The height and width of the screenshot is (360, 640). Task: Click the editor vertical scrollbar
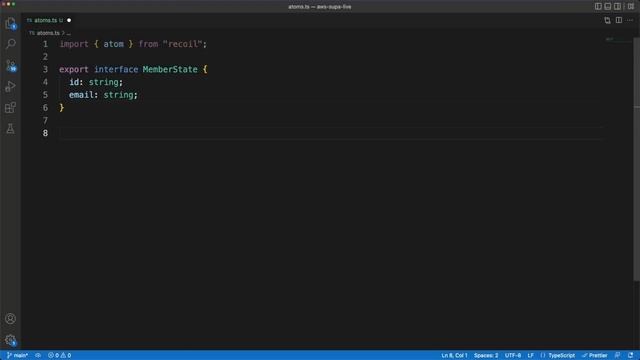pyautogui.click(x=636, y=159)
